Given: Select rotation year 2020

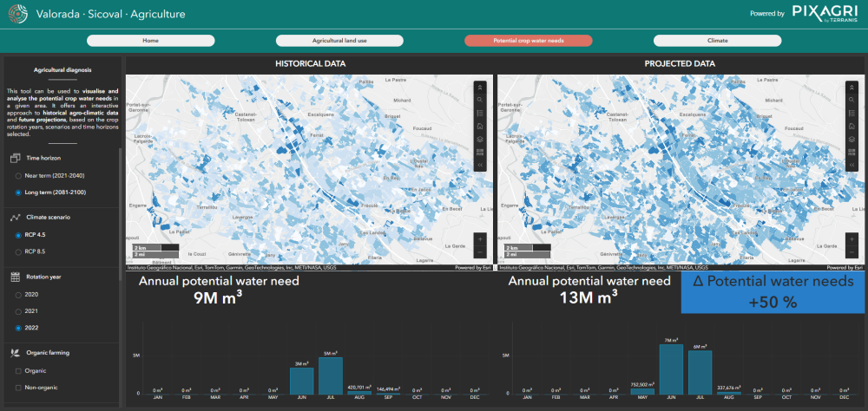Looking at the screenshot, I should 19,295.
